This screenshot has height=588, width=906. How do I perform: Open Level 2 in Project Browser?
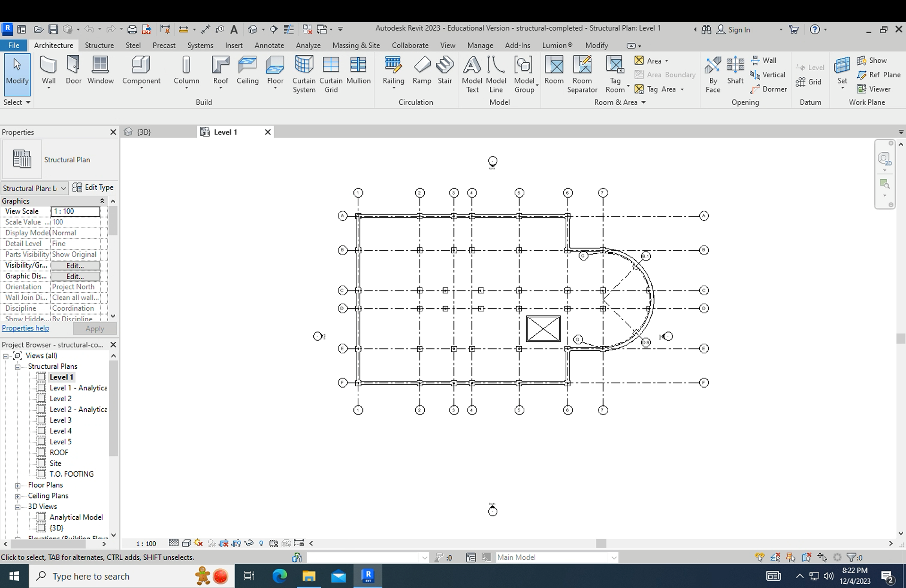pos(60,399)
